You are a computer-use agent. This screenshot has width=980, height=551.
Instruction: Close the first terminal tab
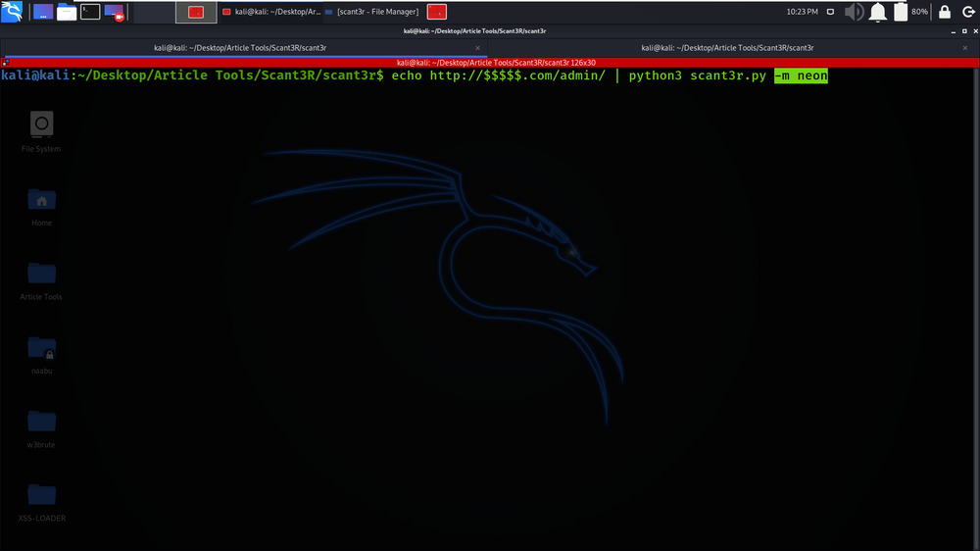tap(477, 48)
